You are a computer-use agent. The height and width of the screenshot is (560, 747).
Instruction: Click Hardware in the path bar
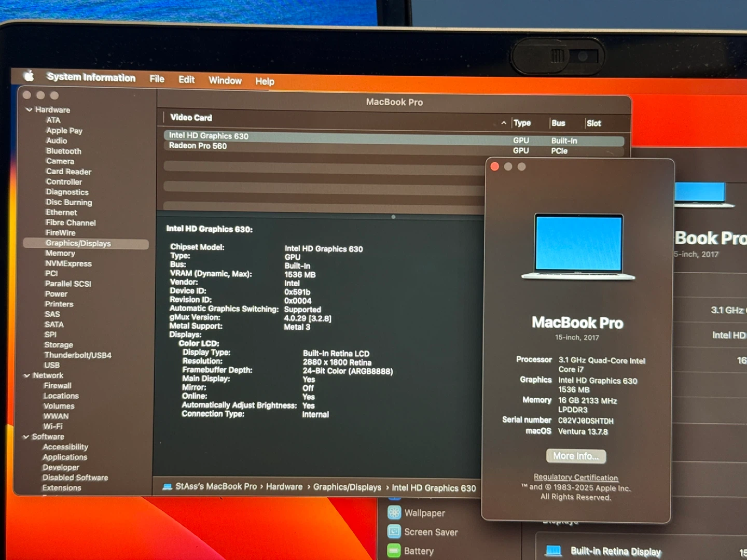(x=284, y=487)
